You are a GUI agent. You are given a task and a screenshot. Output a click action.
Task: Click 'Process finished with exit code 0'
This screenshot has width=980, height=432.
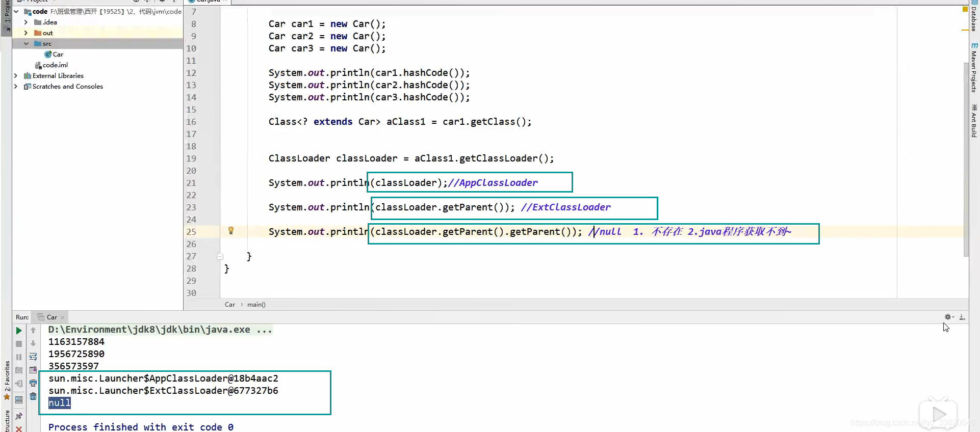pyautogui.click(x=141, y=427)
